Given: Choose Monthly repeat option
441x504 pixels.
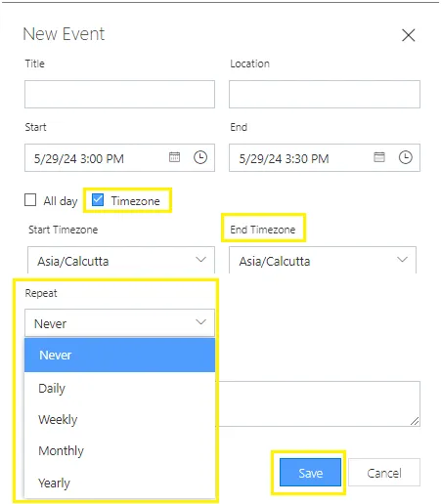Looking at the screenshot, I should [x=119, y=451].
